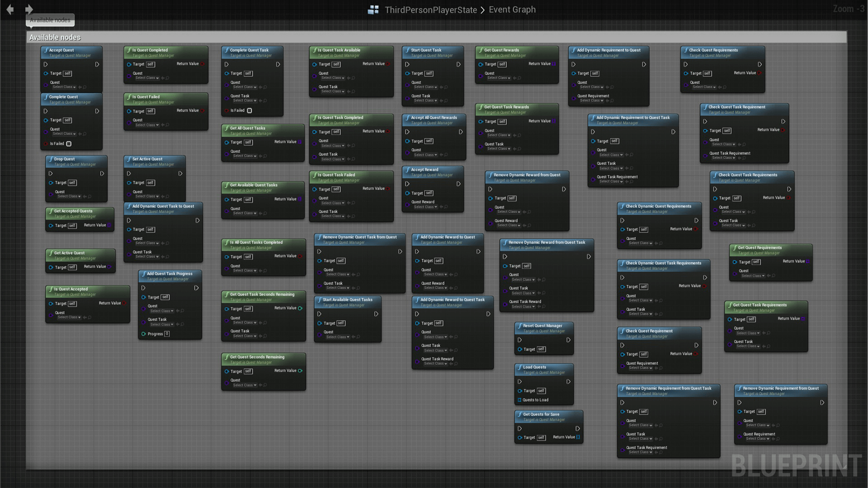
Task: Click the Available nodes bubble label
Action: (x=50, y=20)
